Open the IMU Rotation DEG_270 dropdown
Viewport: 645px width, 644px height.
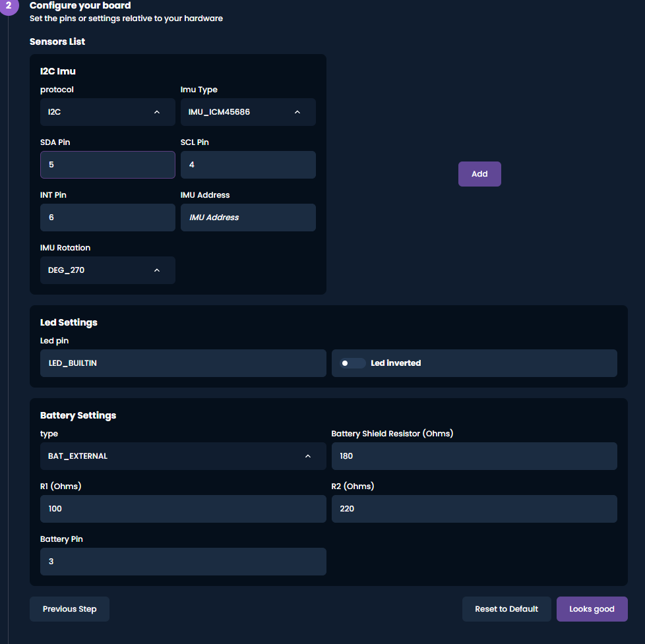107,270
